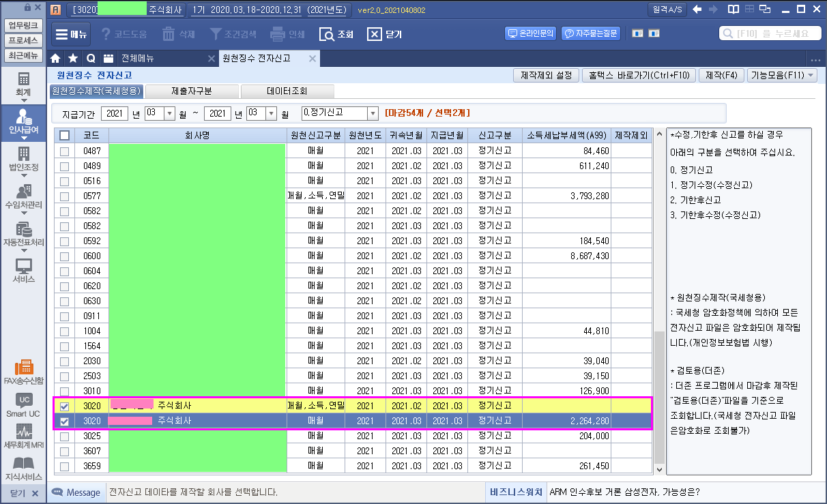Click the F10 search input field
827x504 pixels.
pyautogui.click(x=769, y=33)
